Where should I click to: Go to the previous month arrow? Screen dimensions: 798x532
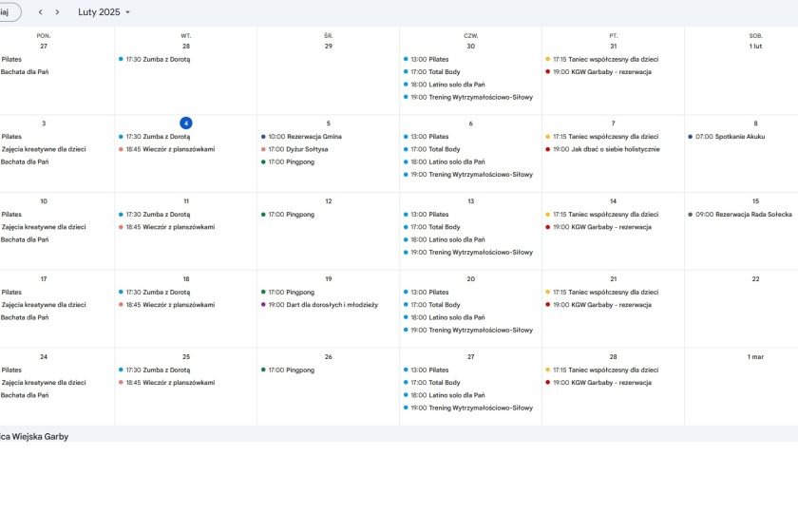click(40, 12)
